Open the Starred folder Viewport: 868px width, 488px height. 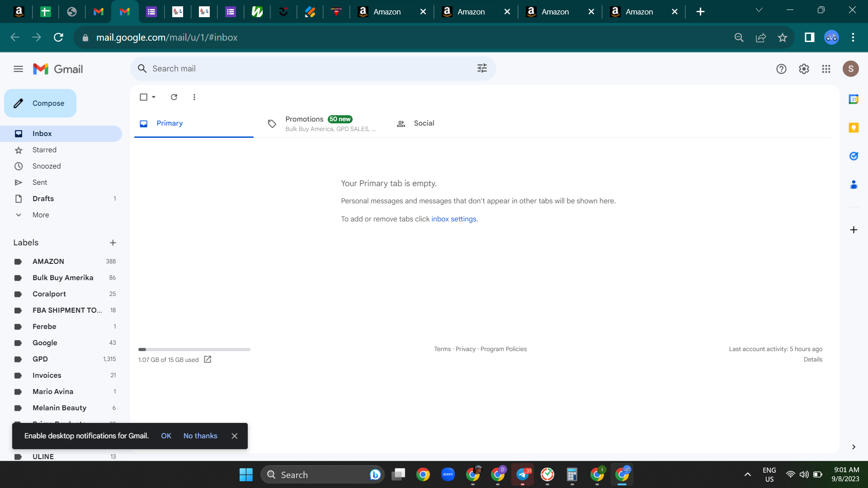61,150
